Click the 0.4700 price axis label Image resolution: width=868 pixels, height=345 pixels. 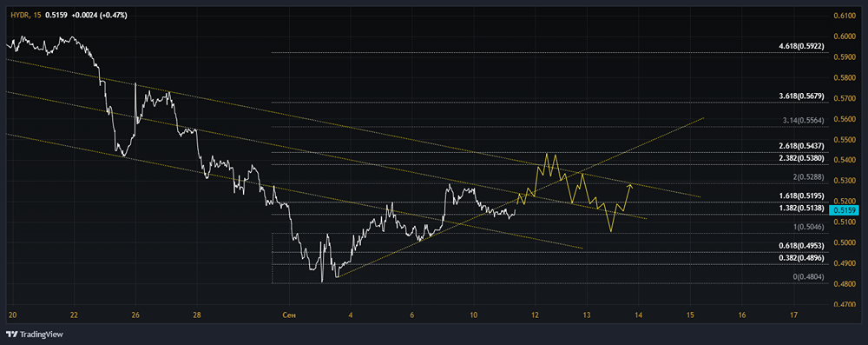845,304
